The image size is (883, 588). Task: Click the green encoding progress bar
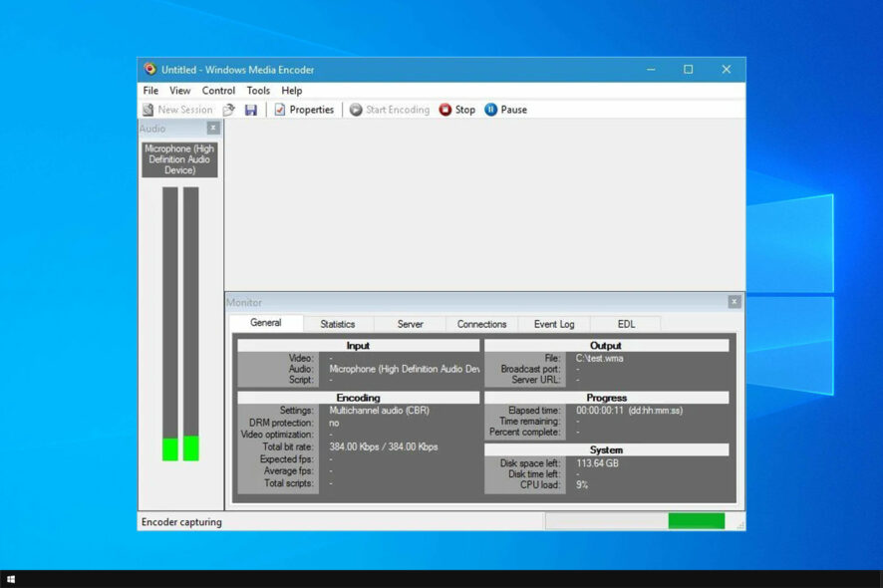pos(695,520)
